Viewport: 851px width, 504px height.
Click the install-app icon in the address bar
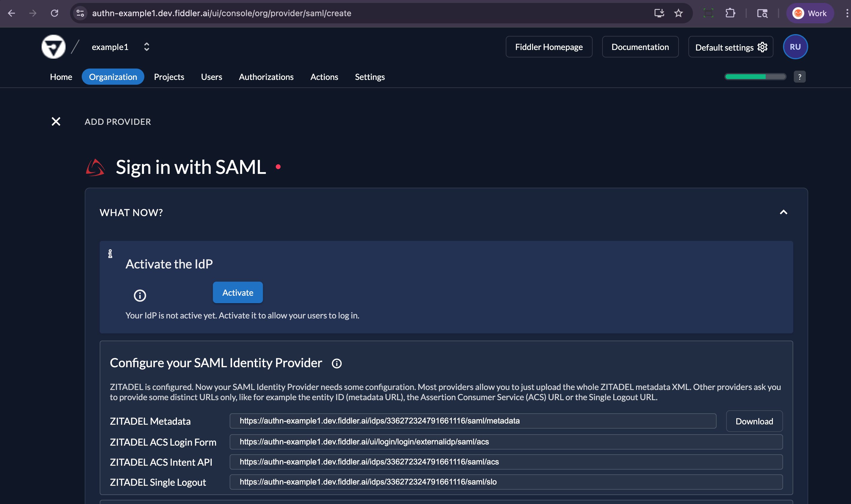659,13
